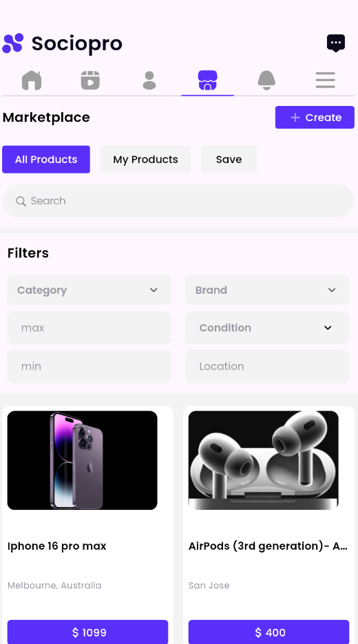Screen dimensions: 358x644
Task: Open the video reels icon
Action: point(90,80)
